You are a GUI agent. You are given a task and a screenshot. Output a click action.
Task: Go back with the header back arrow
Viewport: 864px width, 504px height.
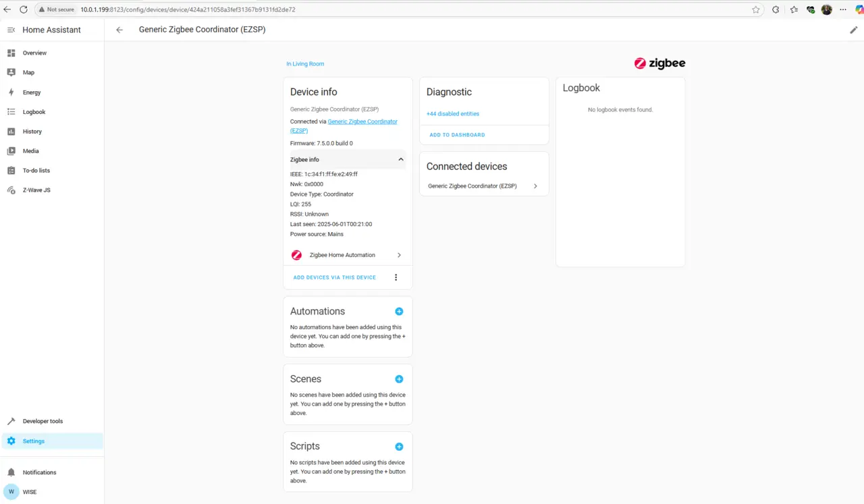(119, 30)
